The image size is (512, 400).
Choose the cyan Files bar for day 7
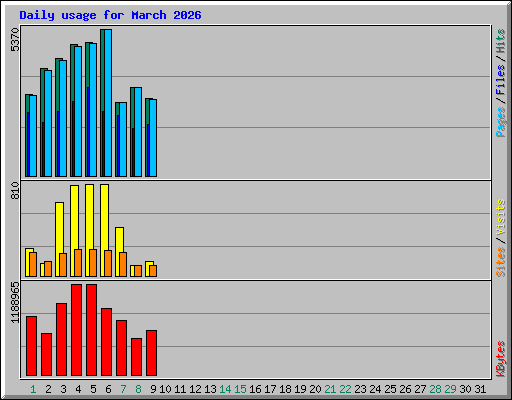[x=123, y=139]
